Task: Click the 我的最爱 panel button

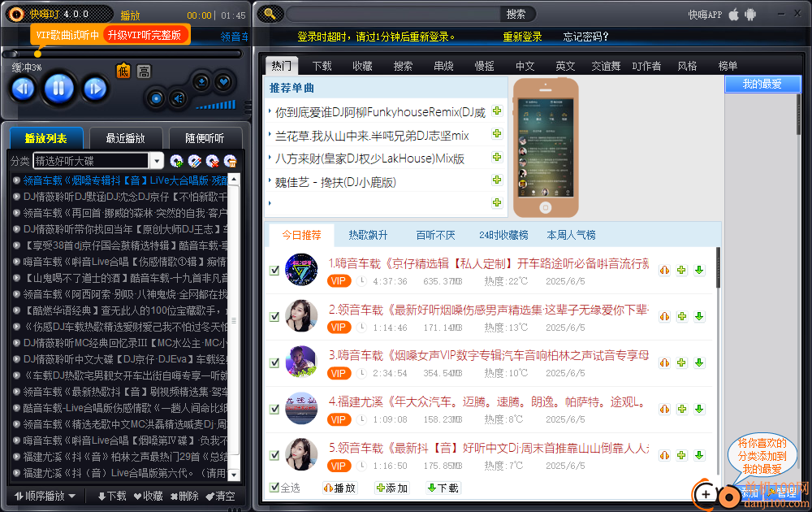Action: click(x=762, y=84)
